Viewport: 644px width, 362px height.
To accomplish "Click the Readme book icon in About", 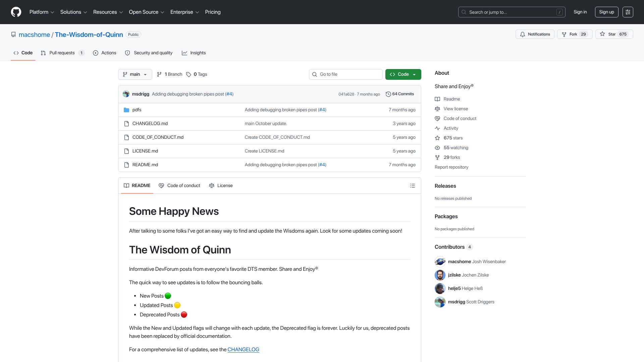I will click(437, 99).
